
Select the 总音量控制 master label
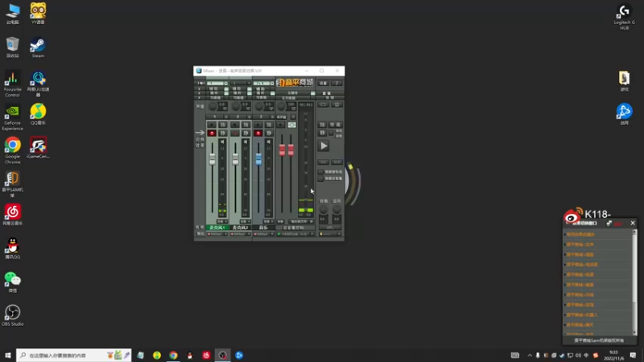click(295, 228)
